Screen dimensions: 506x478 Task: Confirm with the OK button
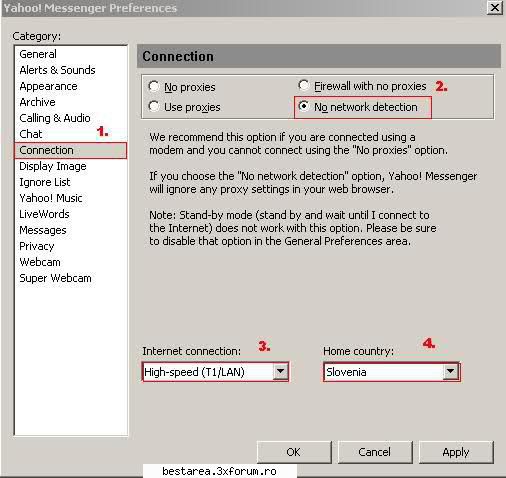point(294,452)
